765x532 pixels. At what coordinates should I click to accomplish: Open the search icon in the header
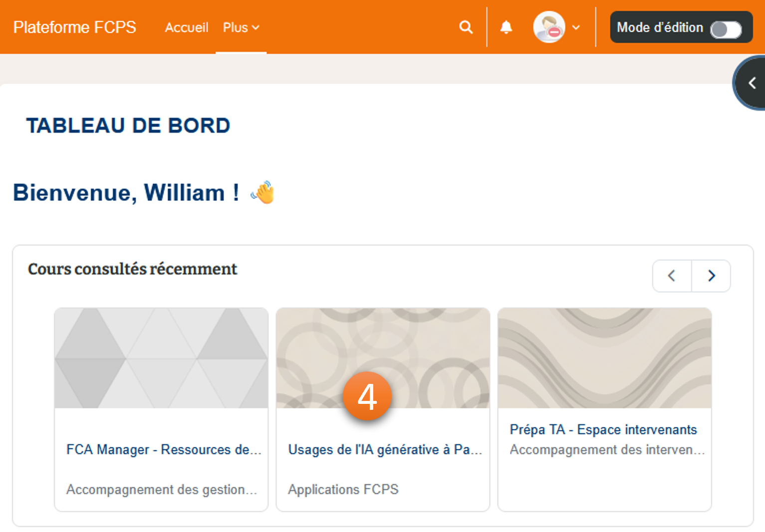pyautogui.click(x=466, y=27)
